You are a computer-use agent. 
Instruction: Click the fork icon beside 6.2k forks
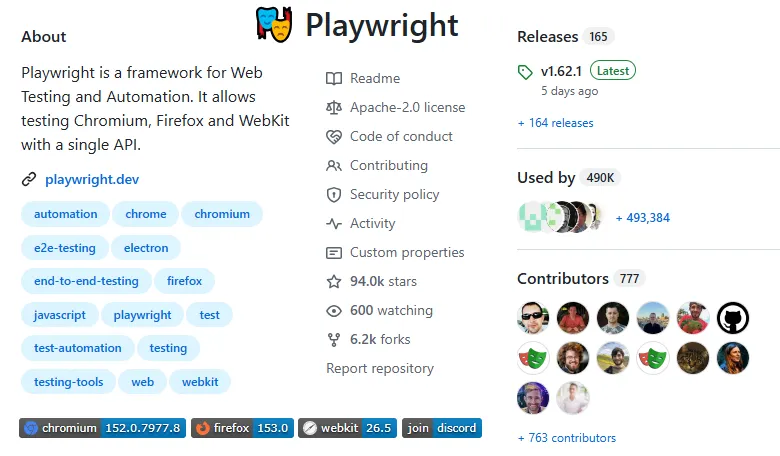tap(334, 340)
